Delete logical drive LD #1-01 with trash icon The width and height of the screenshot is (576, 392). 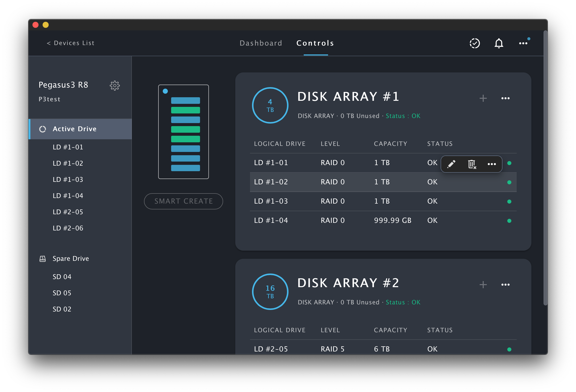472,164
